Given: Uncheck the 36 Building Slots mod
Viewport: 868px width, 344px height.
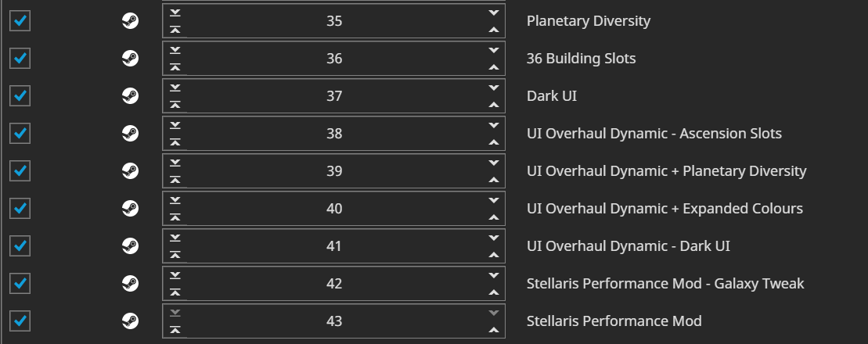Looking at the screenshot, I should coord(20,58).
